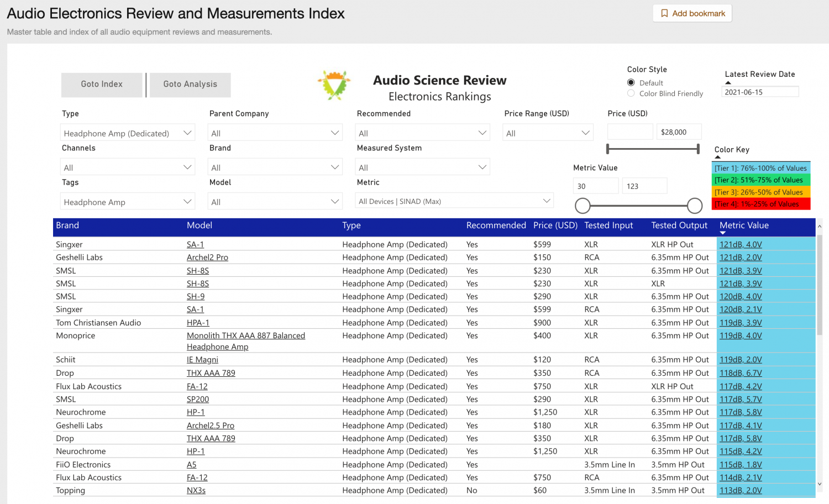Image resolution: width=829 pixels, height=504 pixels.
Task: Click the Tier 4 red color key
Action: click(x=761, y=204)
